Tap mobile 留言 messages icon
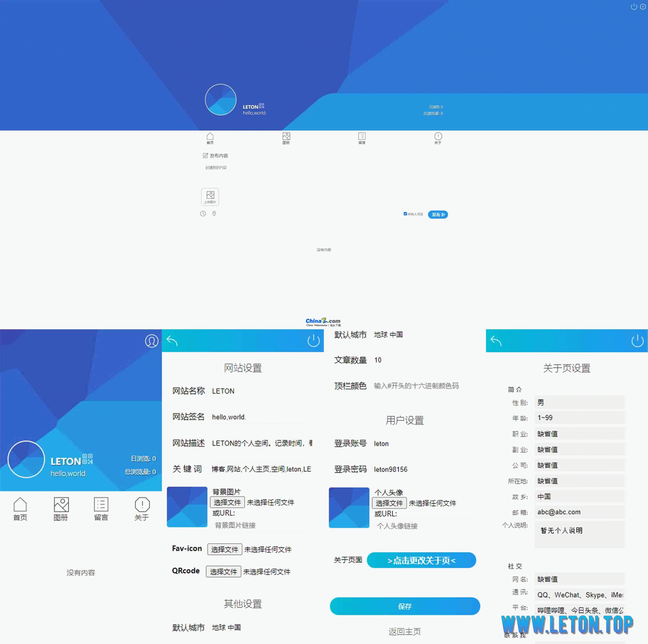The height and width of the screenshot is (644, 648). tap(101, 509)
